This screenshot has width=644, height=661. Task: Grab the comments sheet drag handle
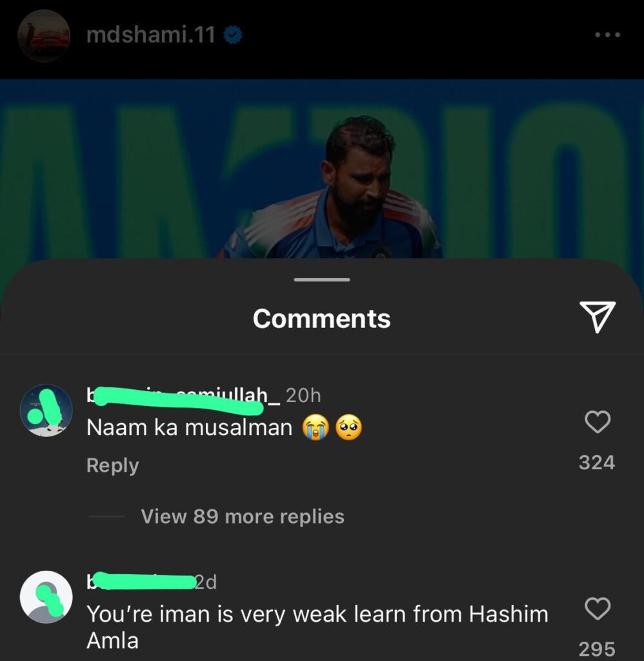pyautogui.click(x=322, y=280)
